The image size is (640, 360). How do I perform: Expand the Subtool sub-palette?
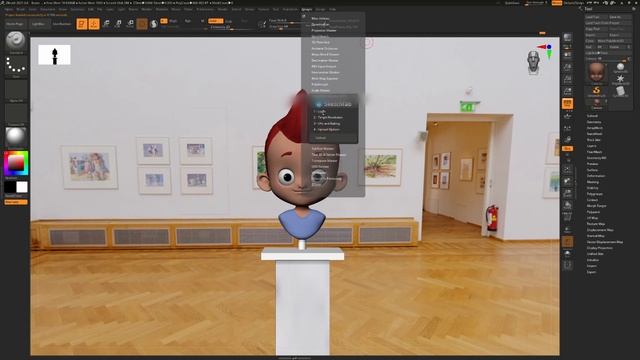pos(592,116)
